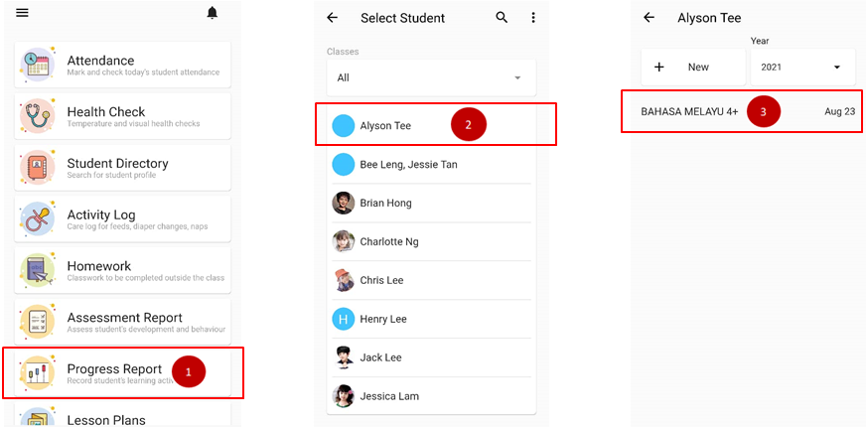This screenshot has height=427, width=868.
Task: Open notifications bell icon
Action: (212, 13)
